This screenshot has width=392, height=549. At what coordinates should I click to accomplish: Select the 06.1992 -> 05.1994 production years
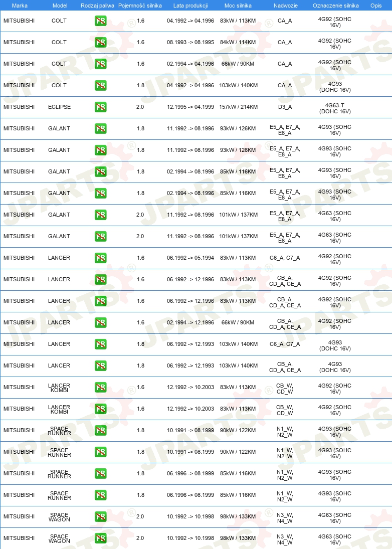190,258
